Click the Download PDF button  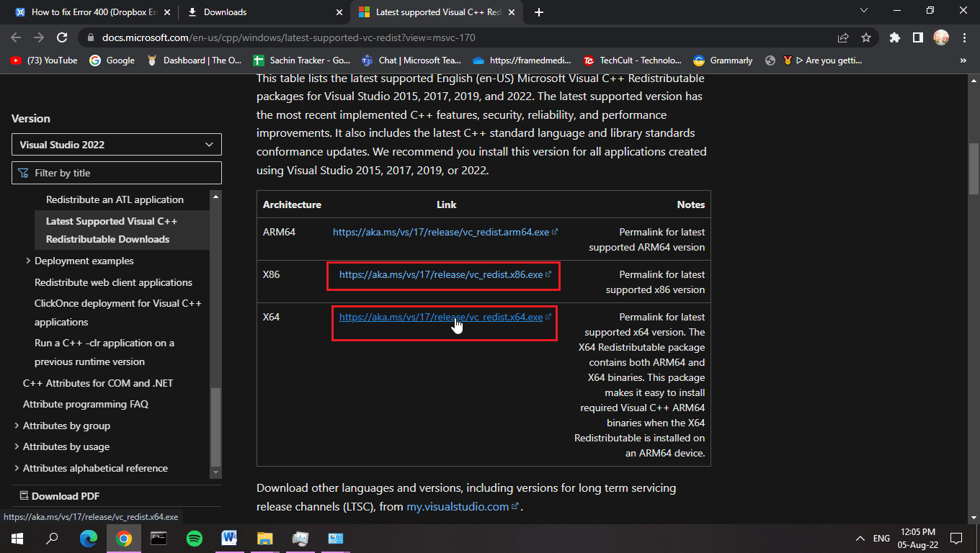coord(59,496)
